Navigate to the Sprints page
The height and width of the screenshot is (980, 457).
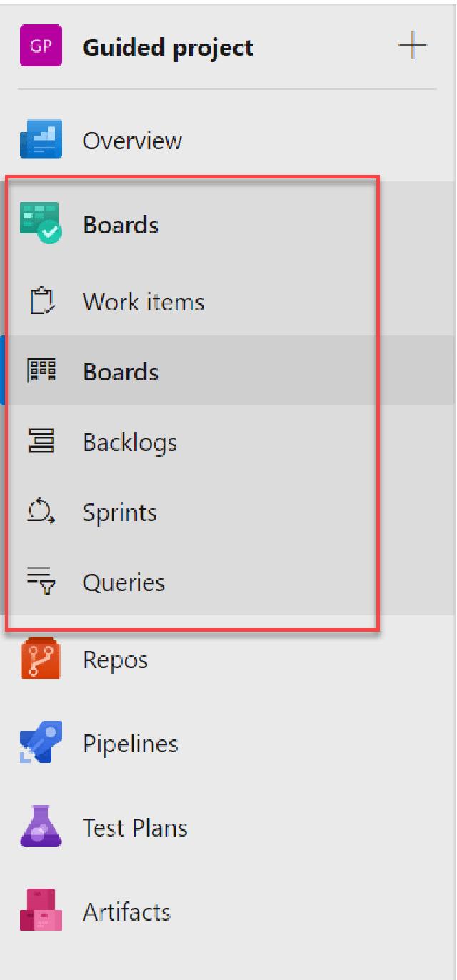click(119, 512)
